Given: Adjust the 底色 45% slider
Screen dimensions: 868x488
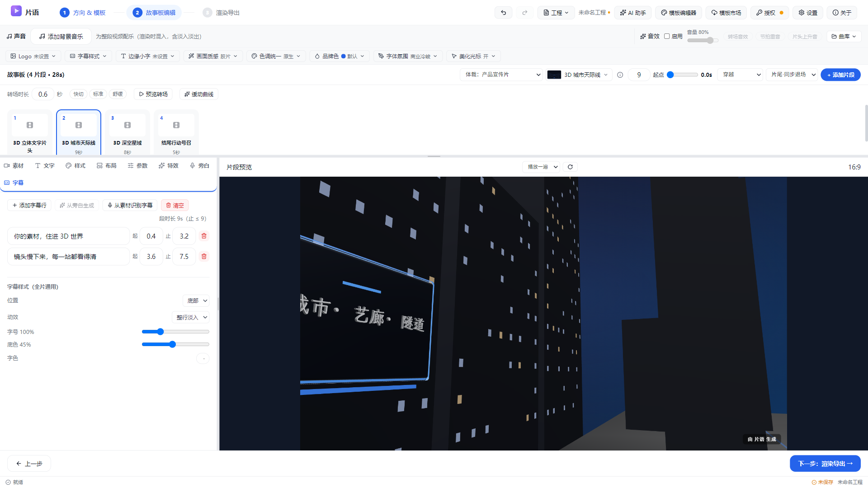Looking at the screenshot, I should 175,344.
